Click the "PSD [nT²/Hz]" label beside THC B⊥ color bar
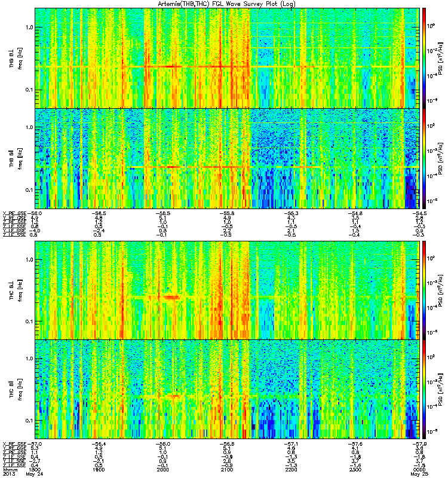This screenshot has width=448, height=478. pos(440,290)
